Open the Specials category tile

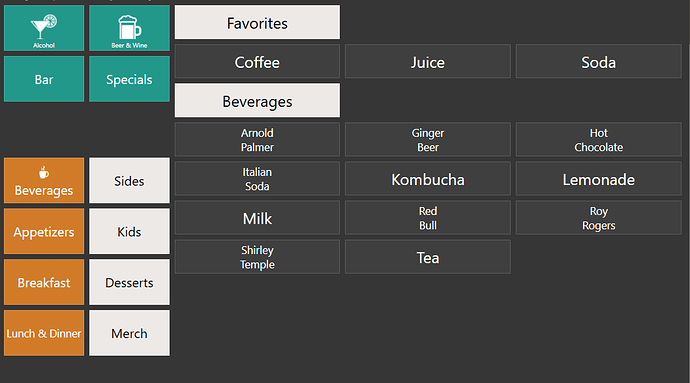129,79
